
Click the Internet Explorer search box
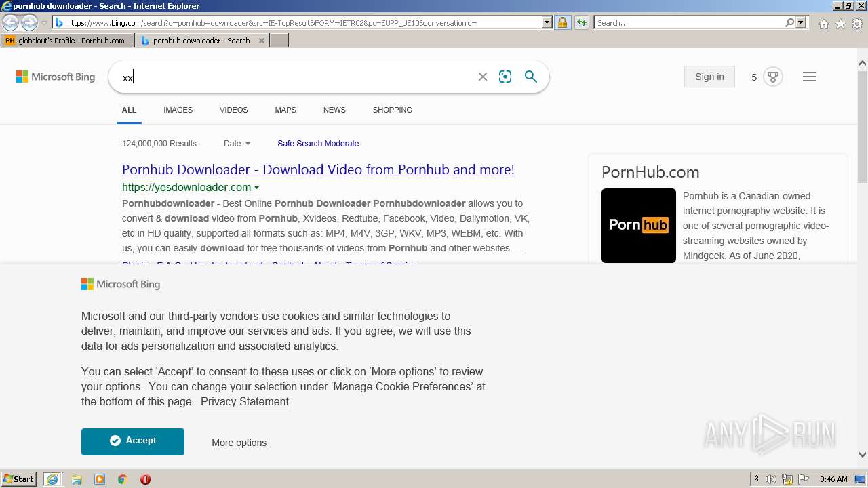pyautogui.click(x=689, y=22)
